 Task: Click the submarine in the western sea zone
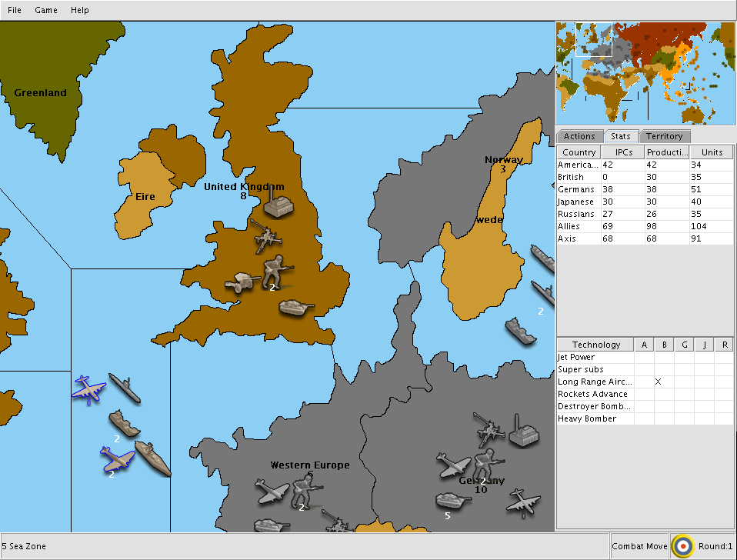(x=125, y=388)
